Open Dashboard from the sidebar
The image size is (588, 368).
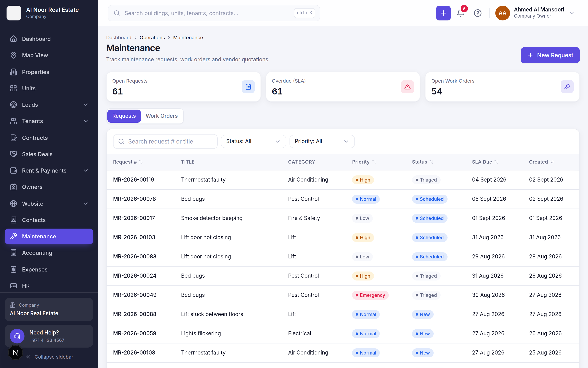tap(49, 39)
